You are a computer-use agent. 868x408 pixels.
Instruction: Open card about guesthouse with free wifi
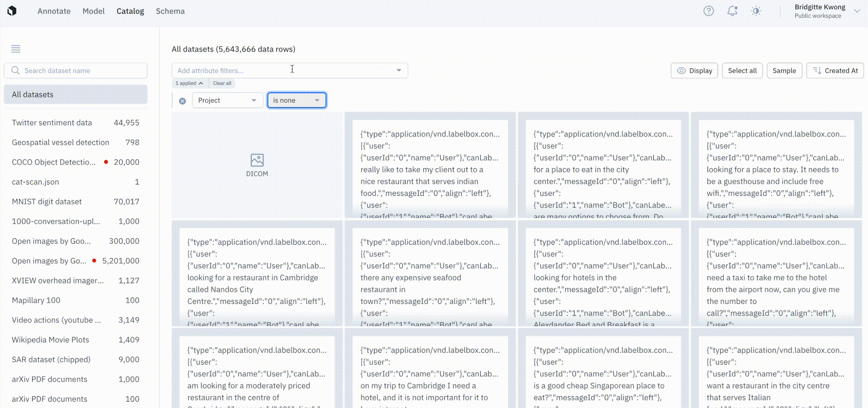click(776, 165)
